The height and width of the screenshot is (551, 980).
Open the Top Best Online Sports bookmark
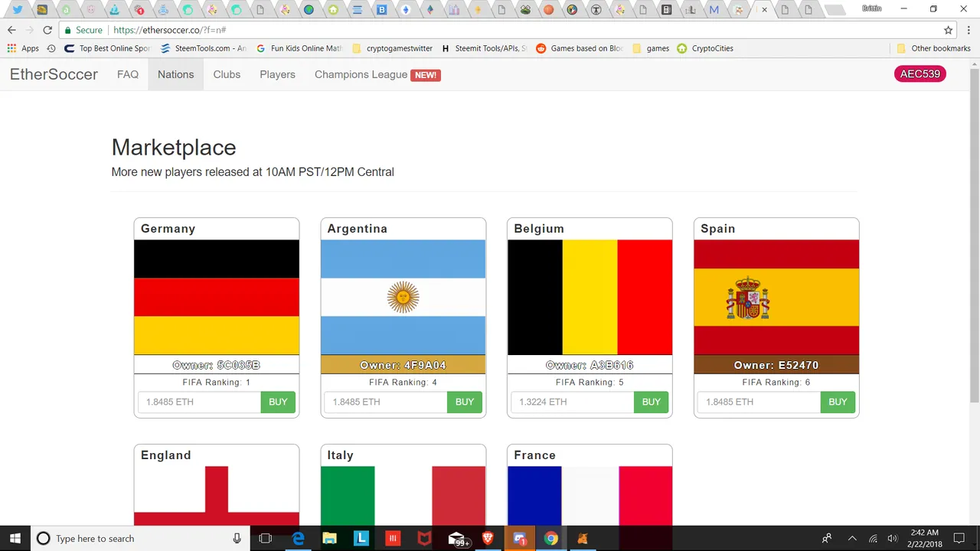pyautogui.click(x=107, y=48)
